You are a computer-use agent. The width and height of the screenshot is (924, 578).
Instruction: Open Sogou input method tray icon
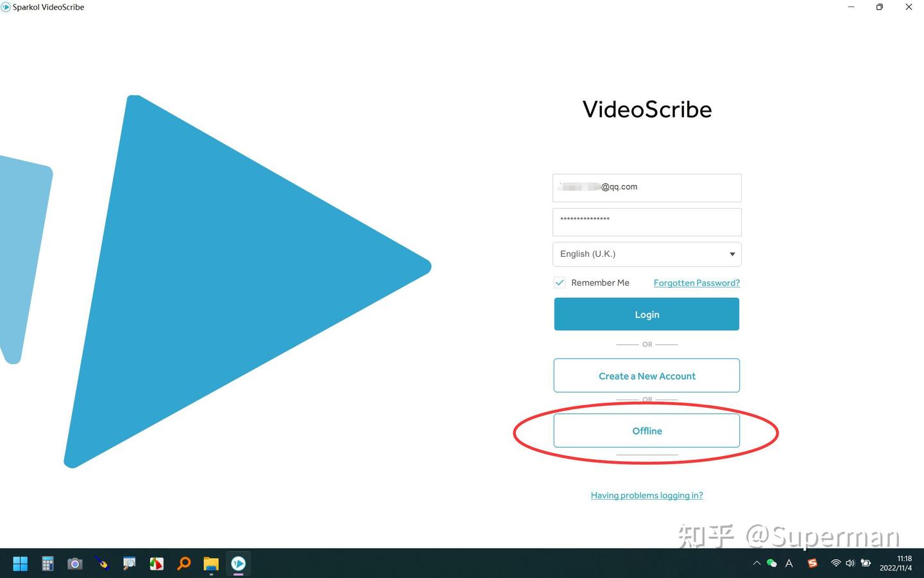(x=812, y=563)
